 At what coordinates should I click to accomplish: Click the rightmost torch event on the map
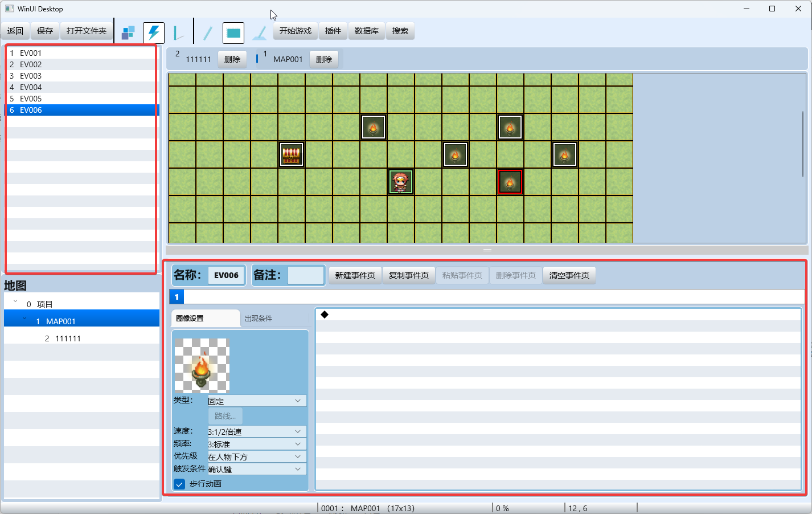565,154
